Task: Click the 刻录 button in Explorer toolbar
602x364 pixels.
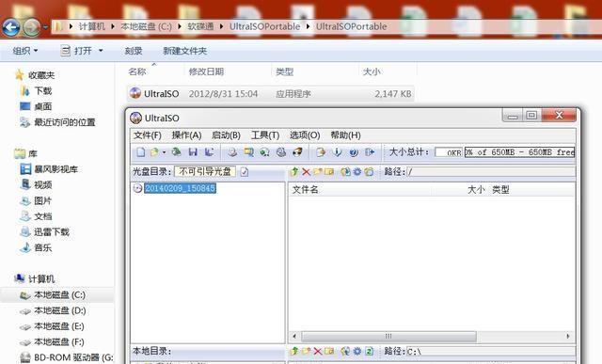Action: [134, 51]
